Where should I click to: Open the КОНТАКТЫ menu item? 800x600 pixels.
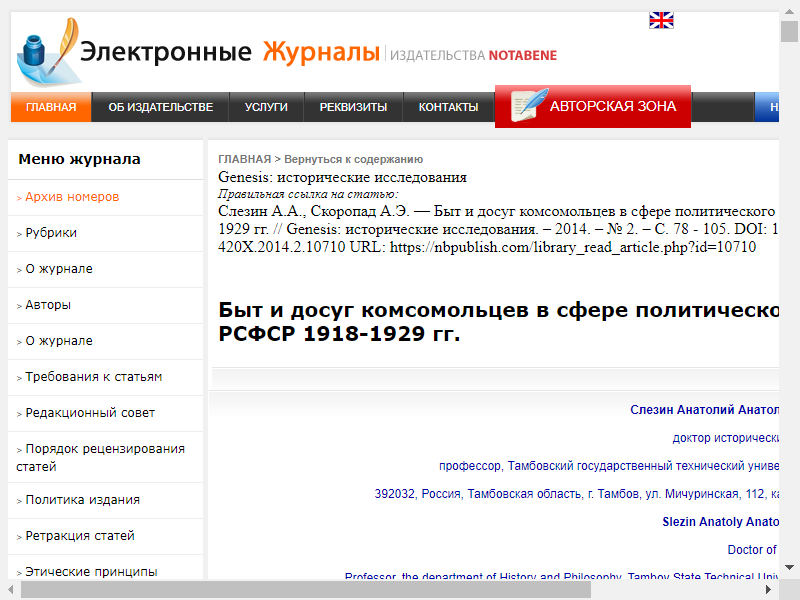pos(448,107)
